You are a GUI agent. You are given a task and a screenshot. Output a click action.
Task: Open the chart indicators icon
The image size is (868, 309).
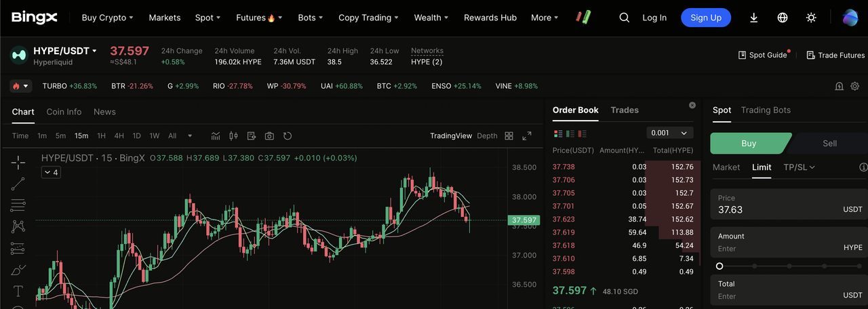216,136
